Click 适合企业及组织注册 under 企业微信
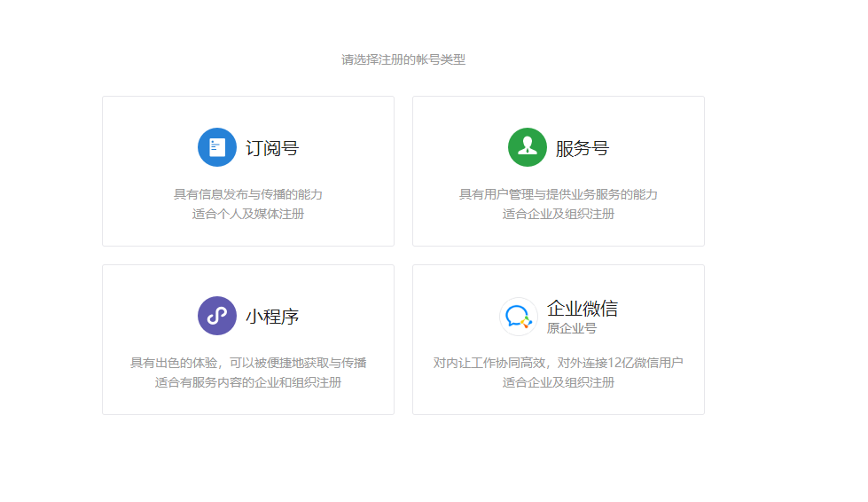Screen dimensions: 868x502 [x=558, y=382]
